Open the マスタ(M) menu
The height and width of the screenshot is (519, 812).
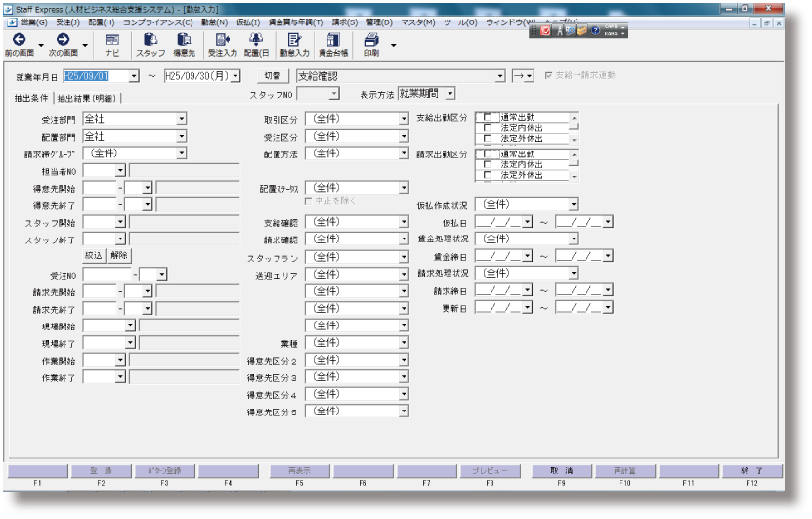[x=418, y=22]
